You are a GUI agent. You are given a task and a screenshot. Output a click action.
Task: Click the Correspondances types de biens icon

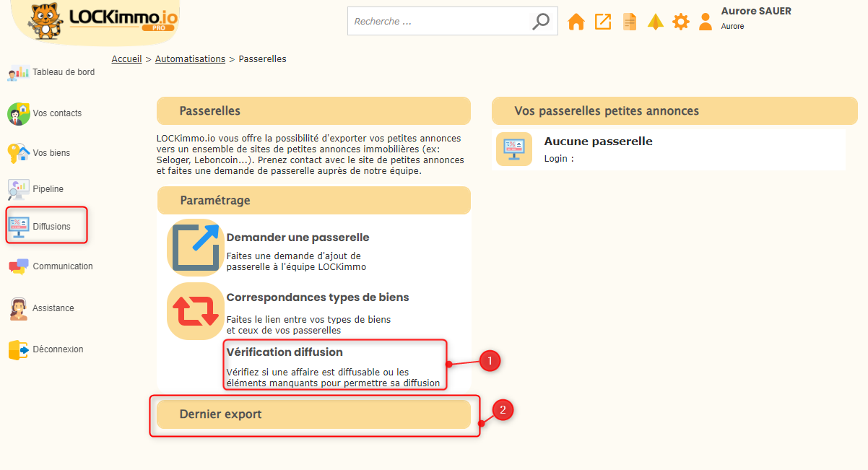(195, 311)
